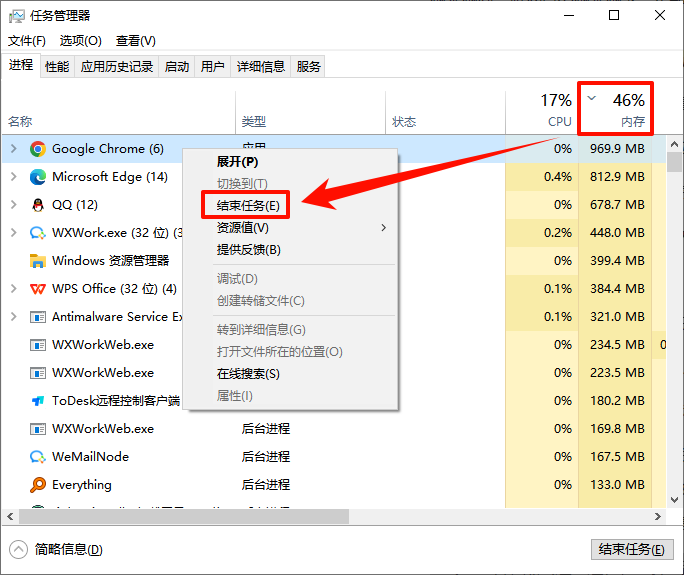This screenshot has height=575, width=684.
Task: Click 后台进程 type cell of Everything row
Action: pyautogui.click(x=266, y=485)
